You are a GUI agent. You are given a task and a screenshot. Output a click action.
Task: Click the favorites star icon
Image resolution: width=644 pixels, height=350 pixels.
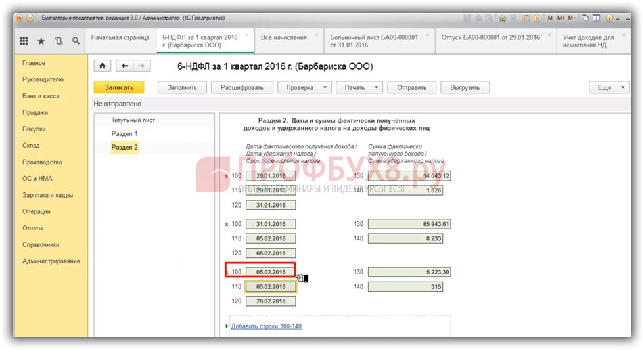pyautogui.click(x=41, y=41)
